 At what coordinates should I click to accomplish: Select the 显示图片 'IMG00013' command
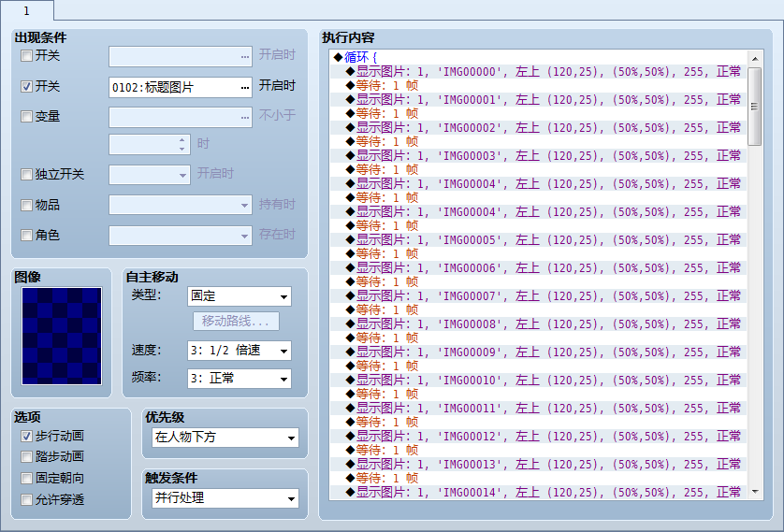point(539,464)
